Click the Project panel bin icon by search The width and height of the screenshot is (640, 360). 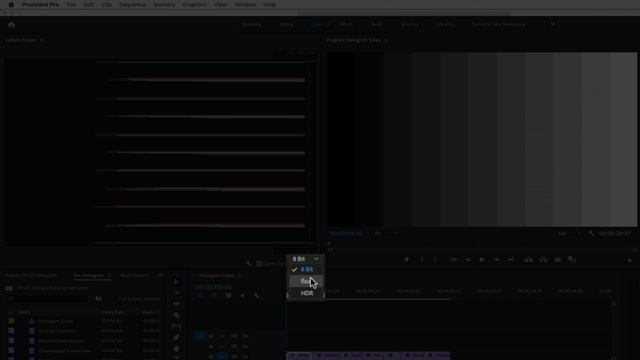(x=99, y=299)
